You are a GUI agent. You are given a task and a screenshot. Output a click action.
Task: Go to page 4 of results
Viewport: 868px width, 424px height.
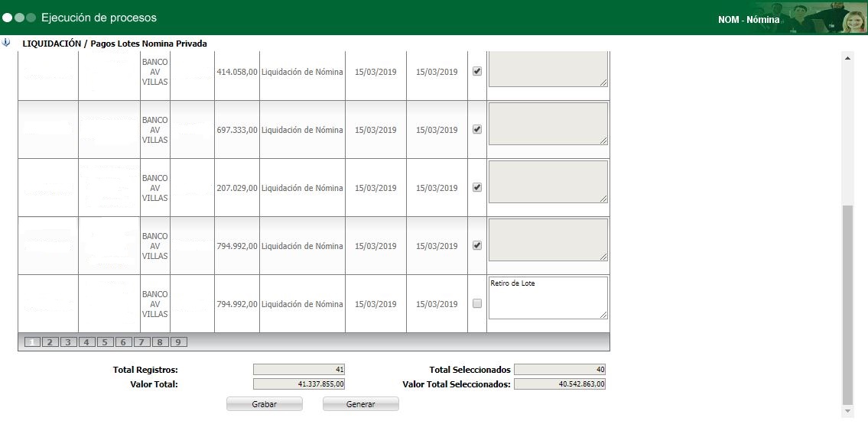tap(86, 342)
